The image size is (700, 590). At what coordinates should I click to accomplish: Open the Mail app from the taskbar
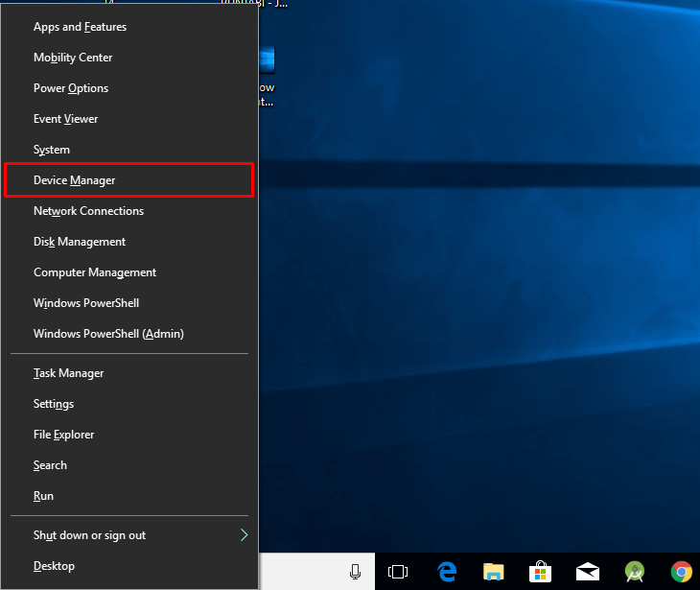tap(588, 572)
